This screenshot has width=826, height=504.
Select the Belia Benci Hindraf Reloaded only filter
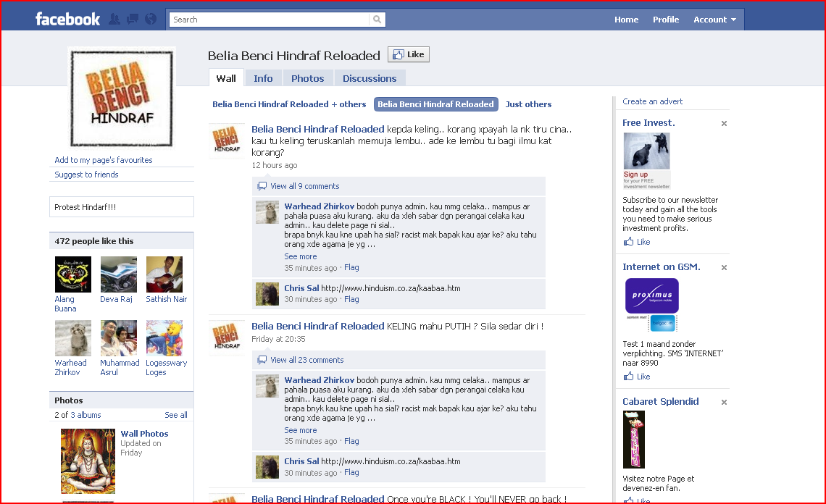(x=435, y=104)
